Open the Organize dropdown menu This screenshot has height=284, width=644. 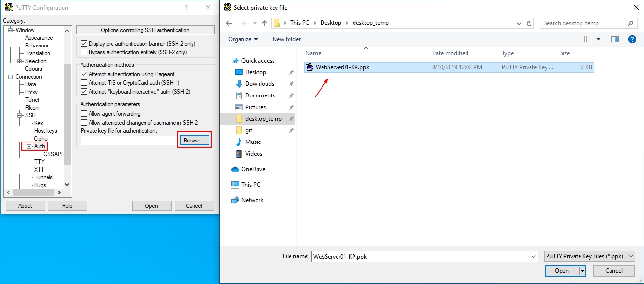(x=243, y=39)
